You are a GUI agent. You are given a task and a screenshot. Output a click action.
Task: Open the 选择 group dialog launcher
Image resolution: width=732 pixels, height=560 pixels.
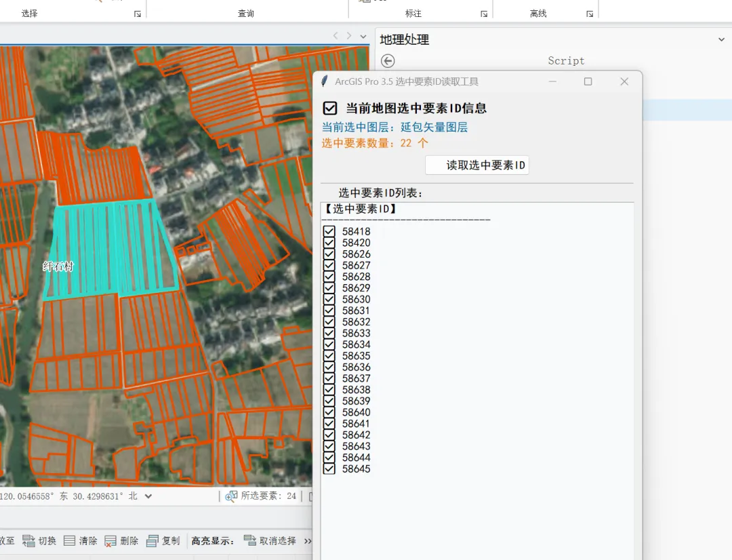click(137, 14)
